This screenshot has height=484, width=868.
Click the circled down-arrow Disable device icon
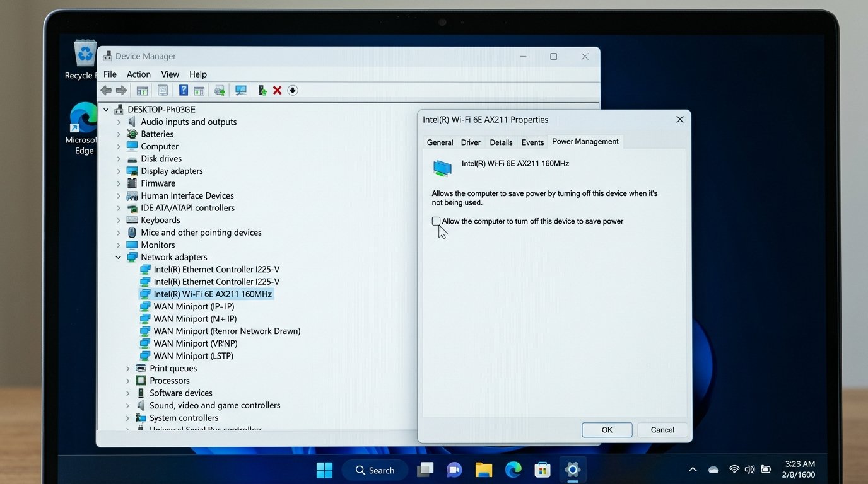pos(293,91)
